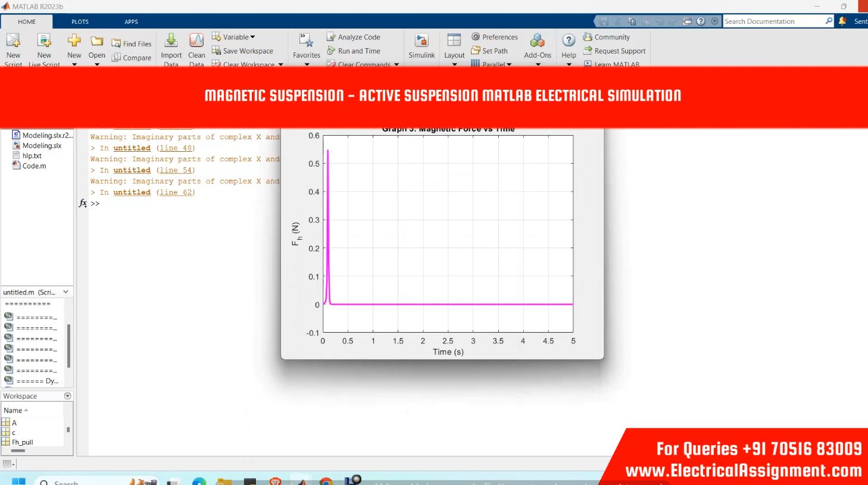Select Code.m in the file browser

tap(34, 166)
